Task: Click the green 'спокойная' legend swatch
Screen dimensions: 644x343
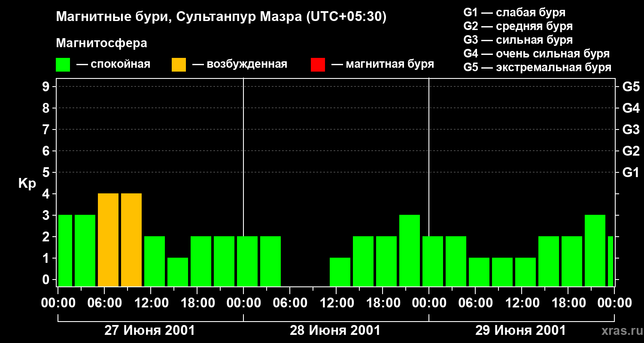Action: 63,65
